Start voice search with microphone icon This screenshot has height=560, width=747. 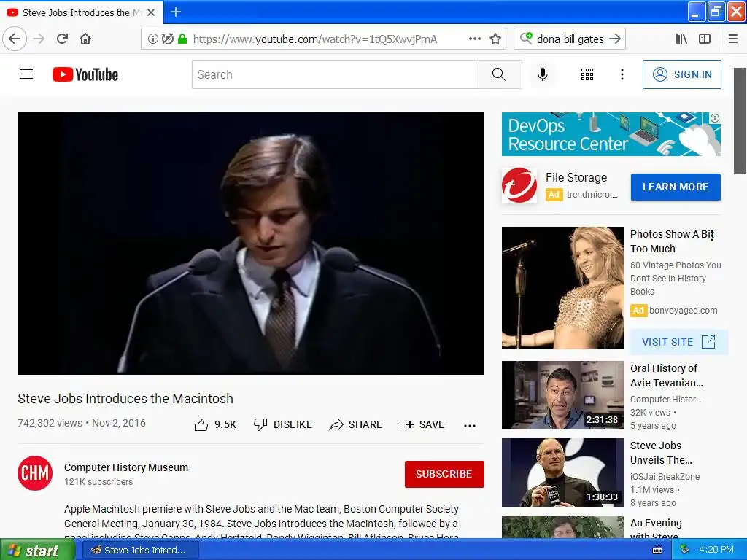543,74
